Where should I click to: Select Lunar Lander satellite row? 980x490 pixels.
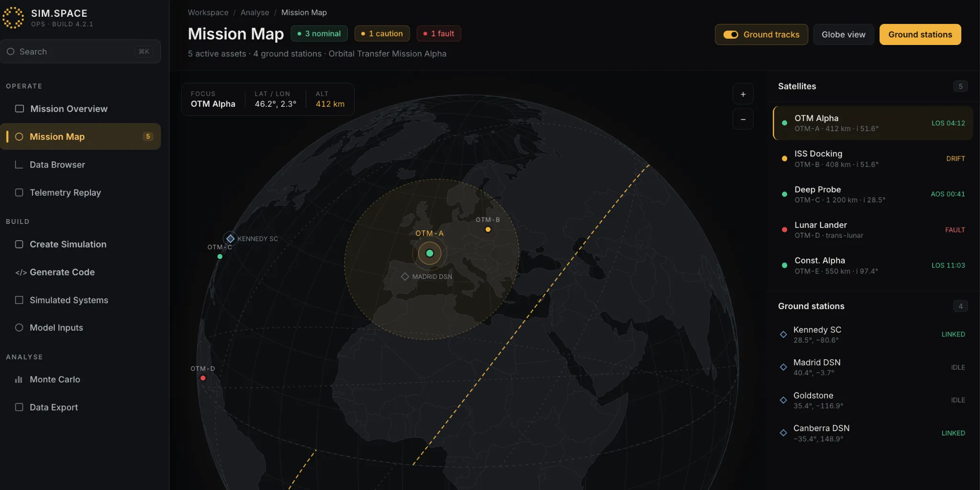point(873,230)
